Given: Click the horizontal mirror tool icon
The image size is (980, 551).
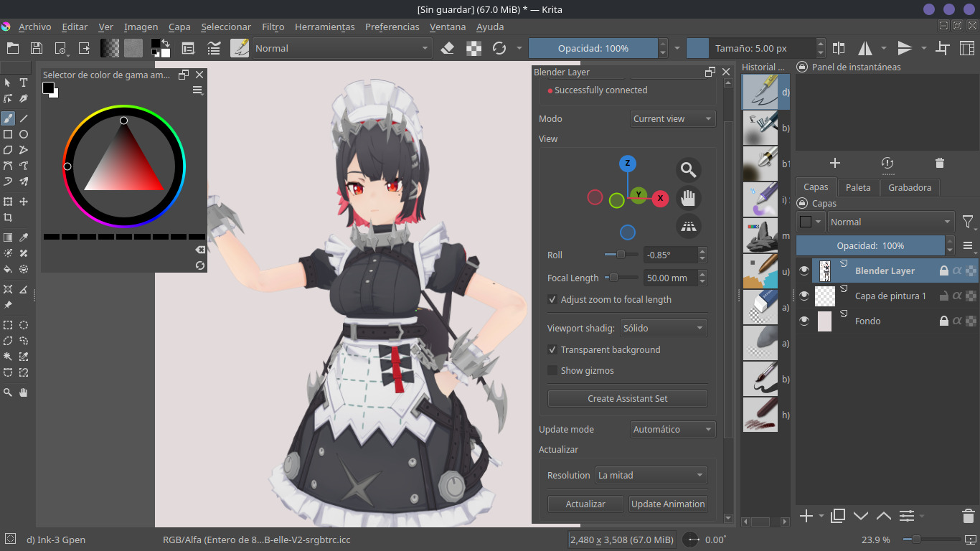Looking at the screenshot, I should (865, 48).
